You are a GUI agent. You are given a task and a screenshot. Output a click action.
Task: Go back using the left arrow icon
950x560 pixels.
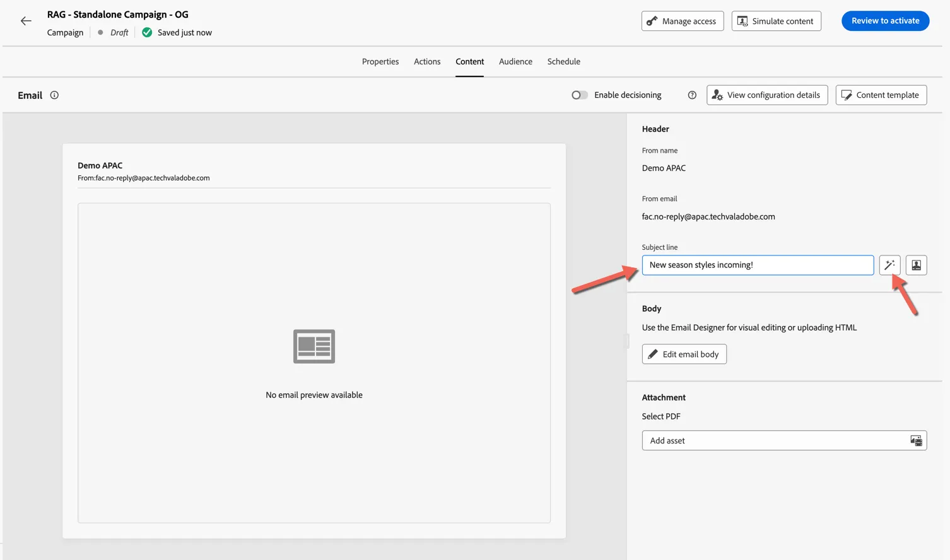click(x=26, y=21)
